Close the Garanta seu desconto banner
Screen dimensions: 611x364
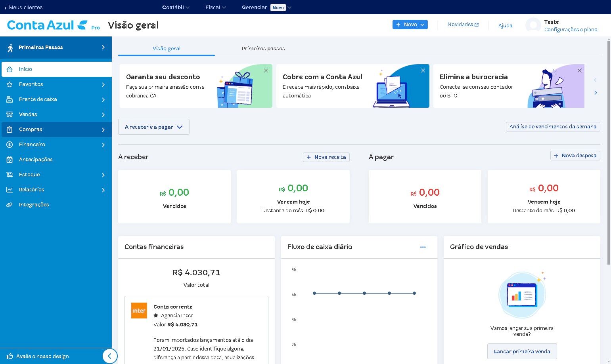(x=266, y=71)
